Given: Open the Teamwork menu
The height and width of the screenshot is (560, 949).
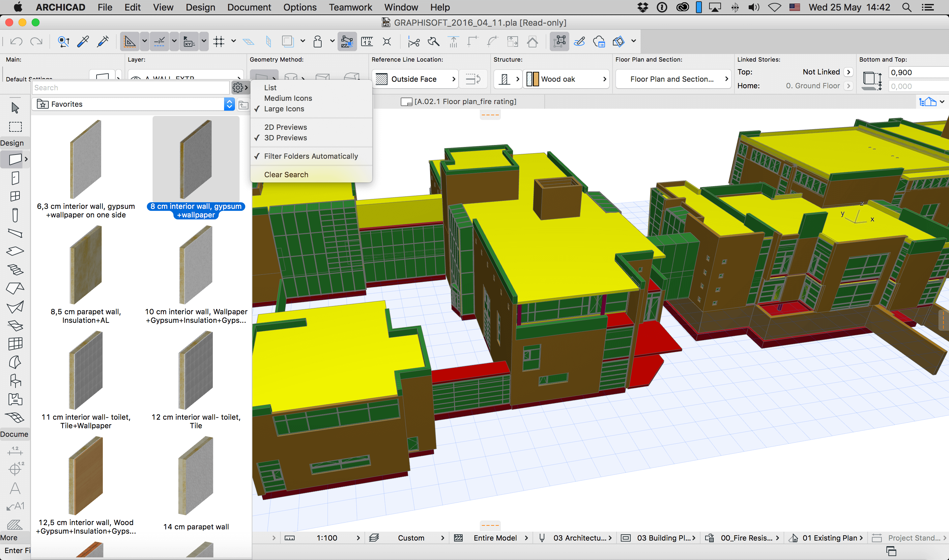Looking at the screenshot, I should pyautogui.click(x=350, y=7).
